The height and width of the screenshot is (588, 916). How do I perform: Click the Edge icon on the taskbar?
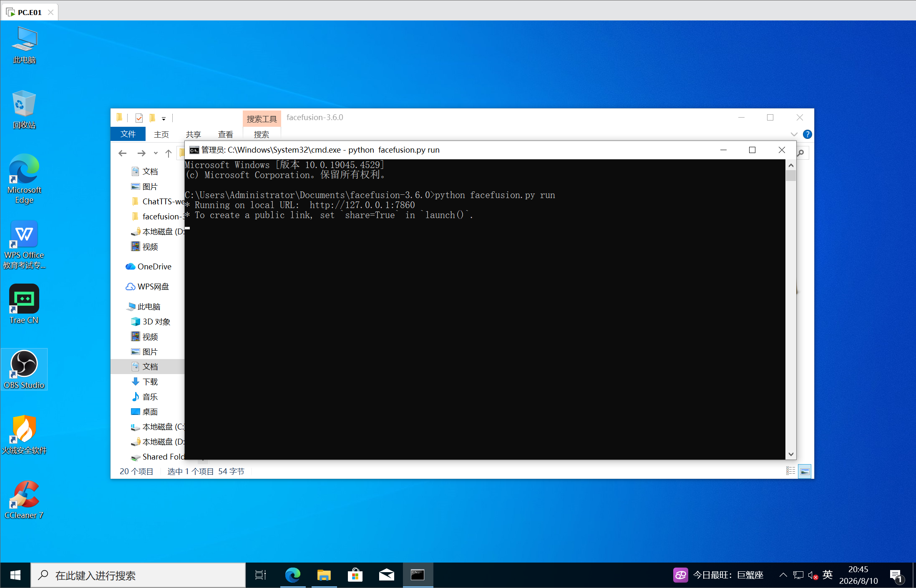[292, 575]
